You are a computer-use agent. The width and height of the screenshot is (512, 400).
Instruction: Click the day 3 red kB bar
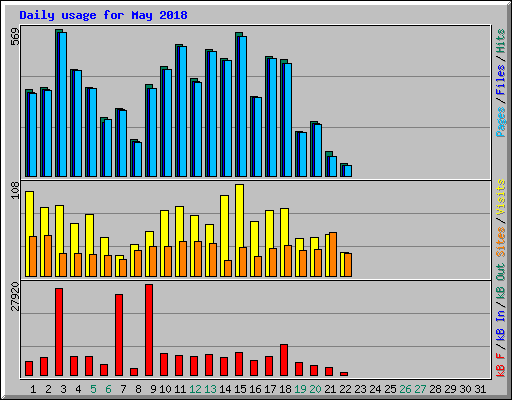tap(59, 332)
